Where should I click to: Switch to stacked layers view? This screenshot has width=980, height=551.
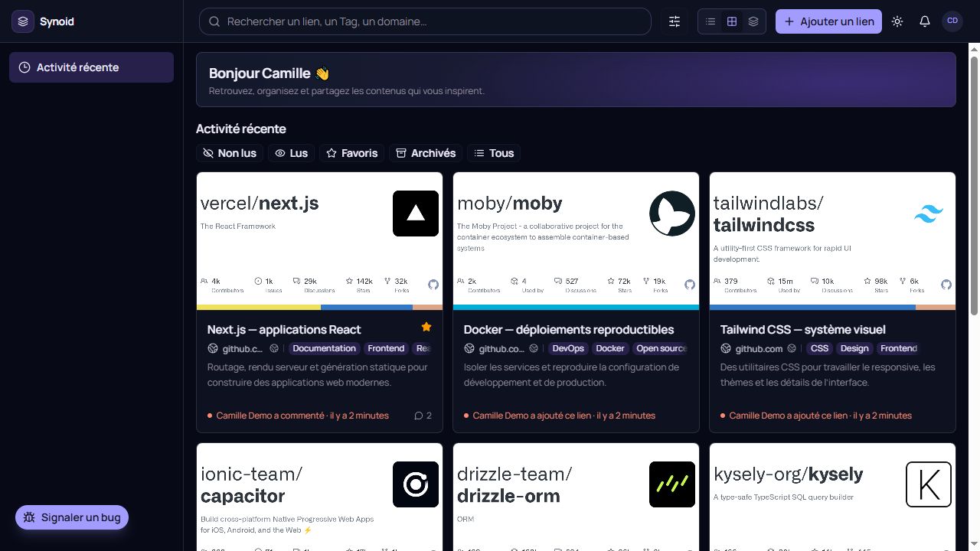pyautogui.click(x=753, y=21)
